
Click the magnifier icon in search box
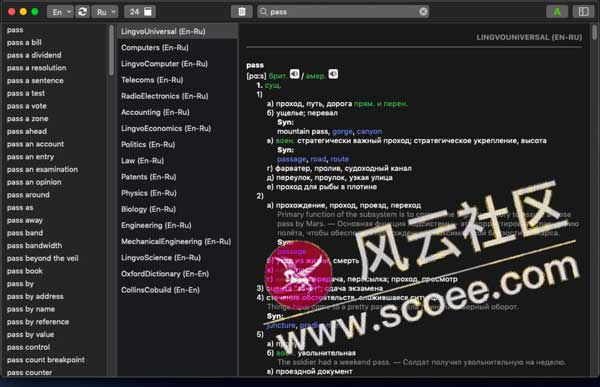(x=263, y=12)
